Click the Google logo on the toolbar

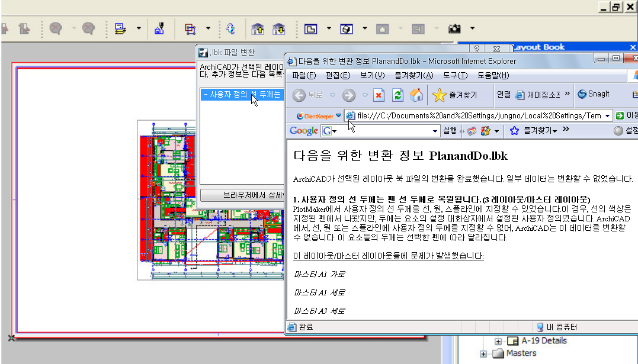pos(303,130)
